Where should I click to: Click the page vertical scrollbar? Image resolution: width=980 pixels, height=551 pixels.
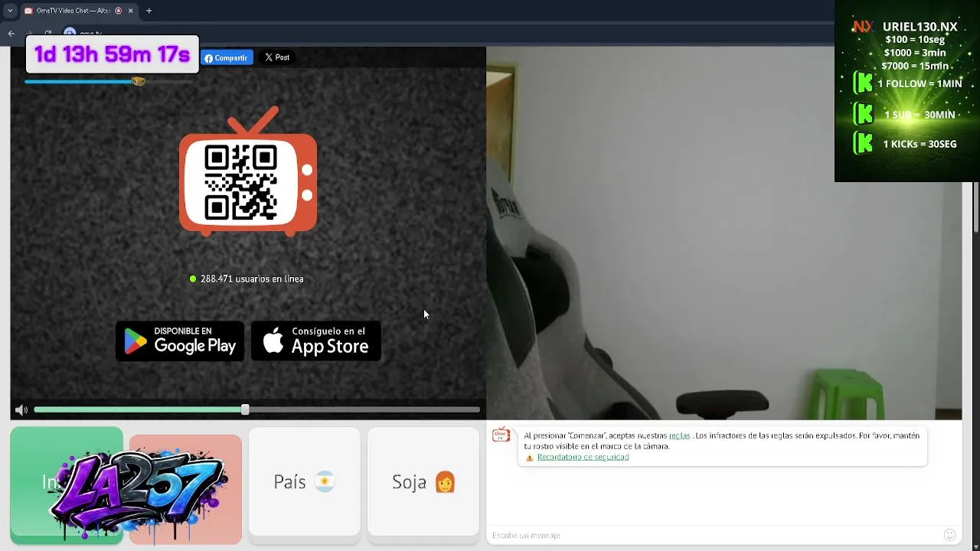click(x=975, y=207)
